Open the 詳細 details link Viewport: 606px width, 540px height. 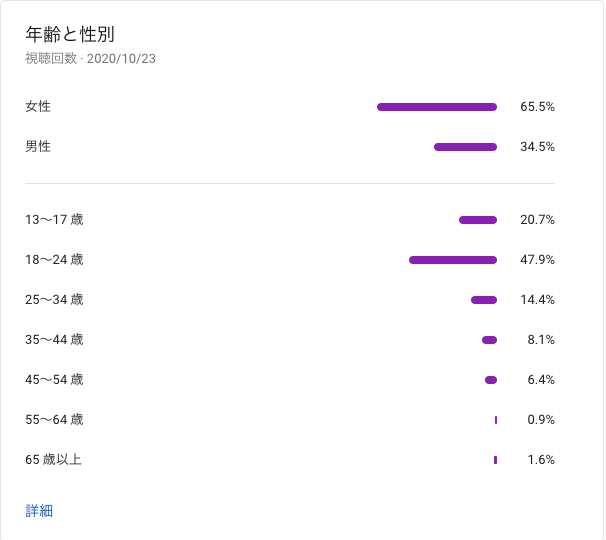(x=39, y=511)
